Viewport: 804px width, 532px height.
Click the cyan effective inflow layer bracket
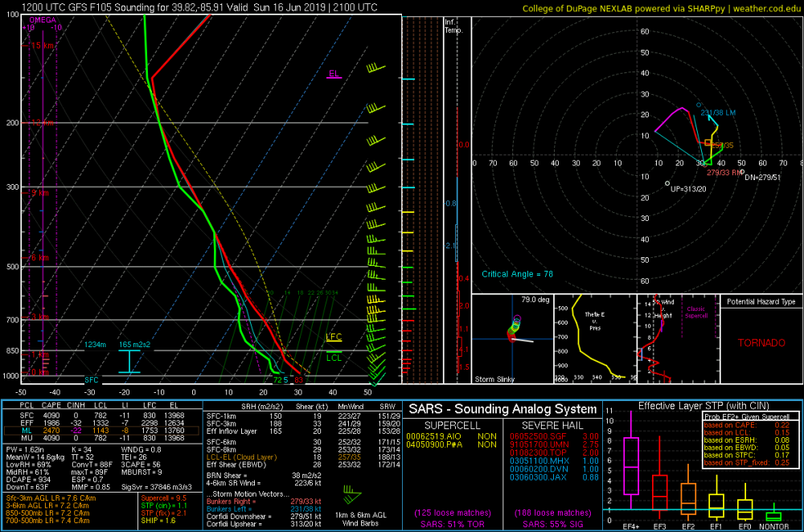[x=129, y=362]
